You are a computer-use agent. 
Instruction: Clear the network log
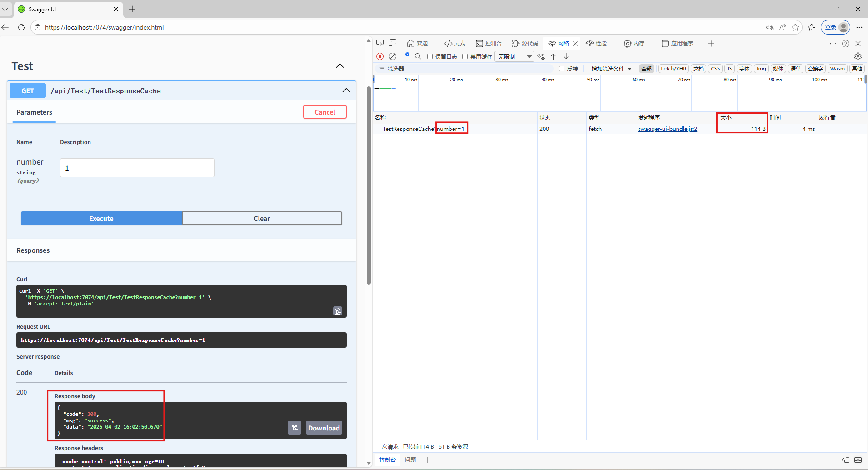pos(393,56)
